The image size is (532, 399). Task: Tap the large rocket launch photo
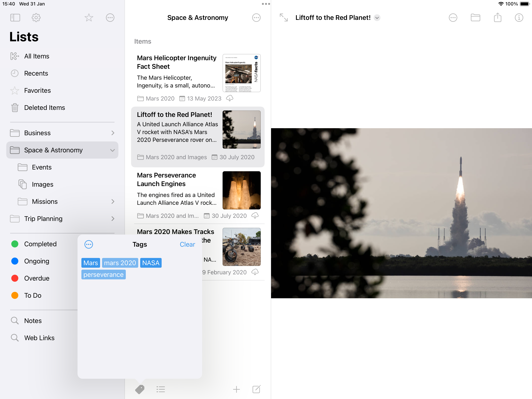[401, 213]
